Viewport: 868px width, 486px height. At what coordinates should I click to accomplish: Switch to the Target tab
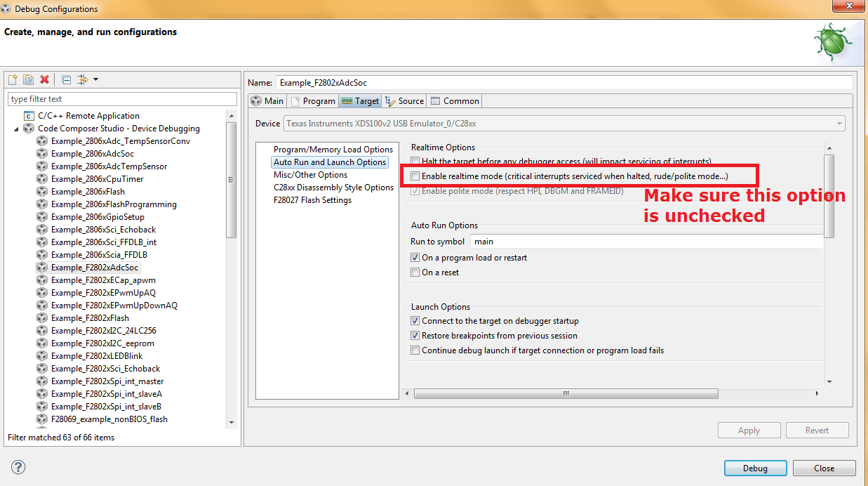tap(360, 101)
